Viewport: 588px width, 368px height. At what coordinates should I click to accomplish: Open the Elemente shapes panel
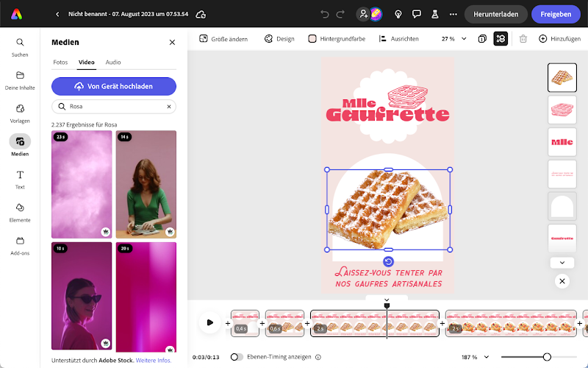[x=20, y=213]
